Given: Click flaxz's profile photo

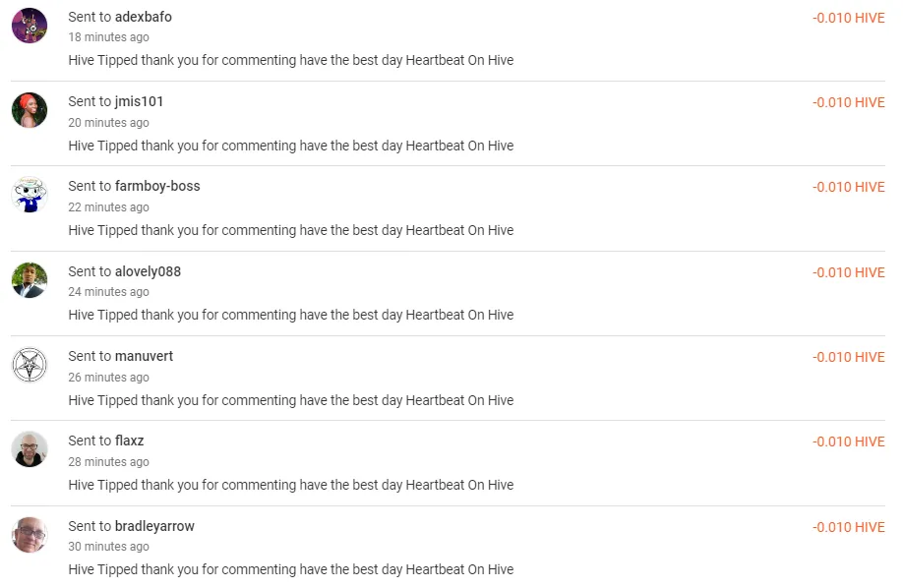Looking at the screenshot, I should tap(30, 449).
